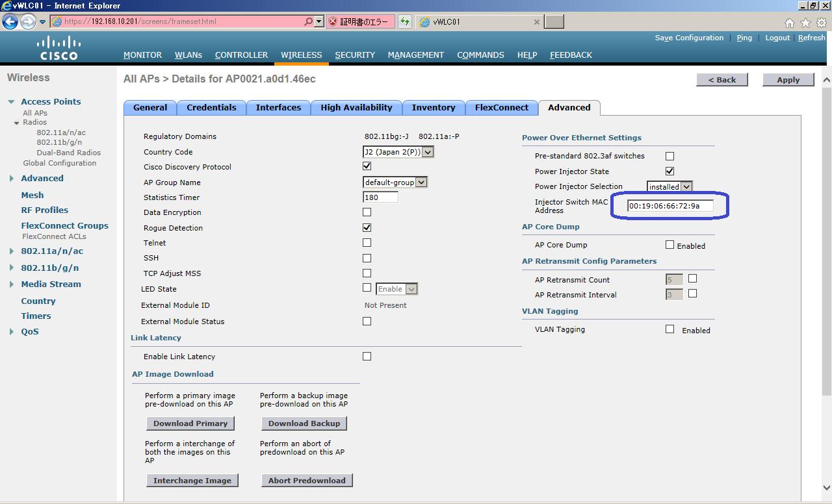Open the browser Home icon
832x504 pixels.
coord(789,23)
